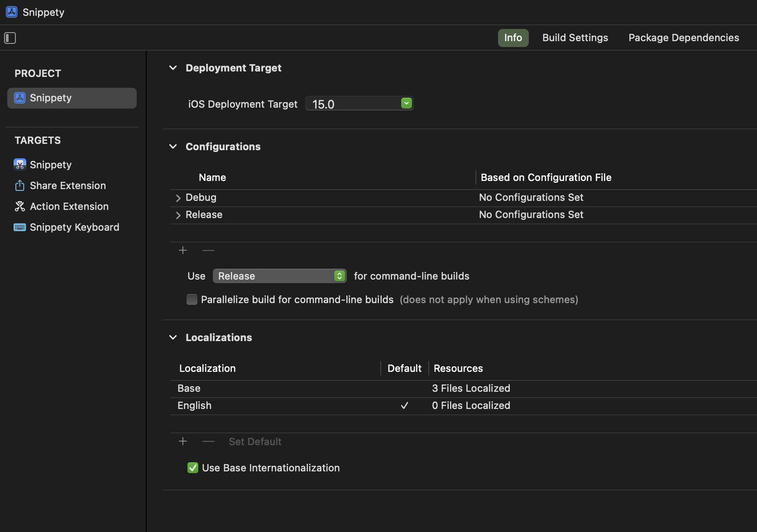Add a new localization with plus button

(x=183, y=441)
